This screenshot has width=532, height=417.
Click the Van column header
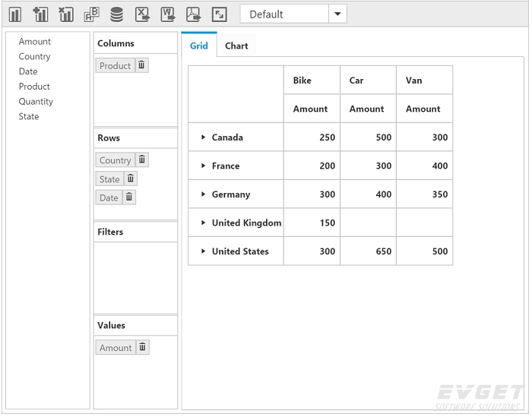424,80
